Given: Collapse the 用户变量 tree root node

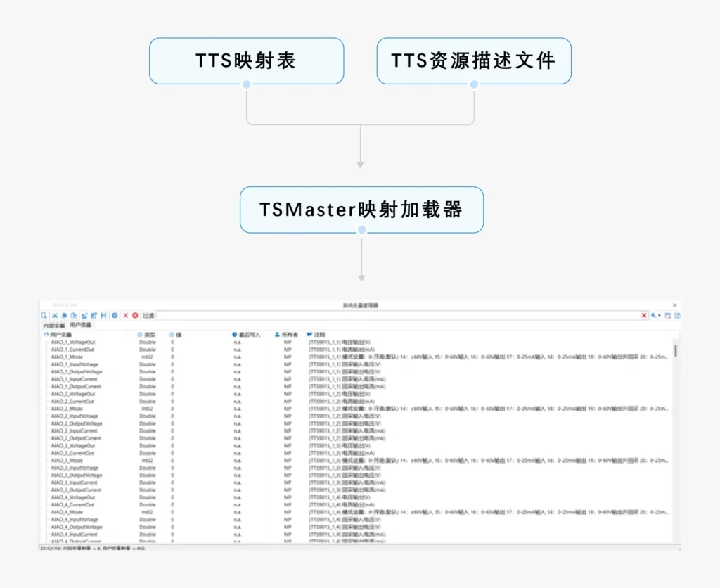Looking at the screenshot, I should point(46,335).
